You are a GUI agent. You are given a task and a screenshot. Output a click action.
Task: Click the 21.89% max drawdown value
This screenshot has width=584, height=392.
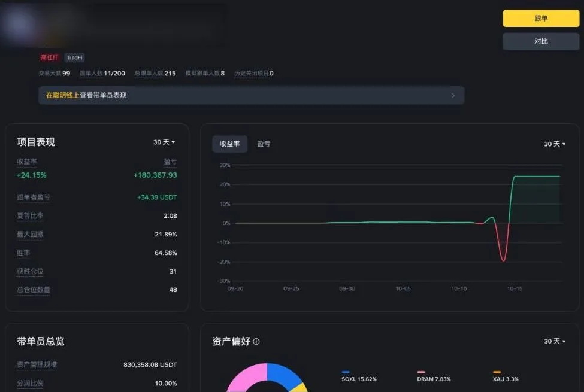[x=166, y=235]
